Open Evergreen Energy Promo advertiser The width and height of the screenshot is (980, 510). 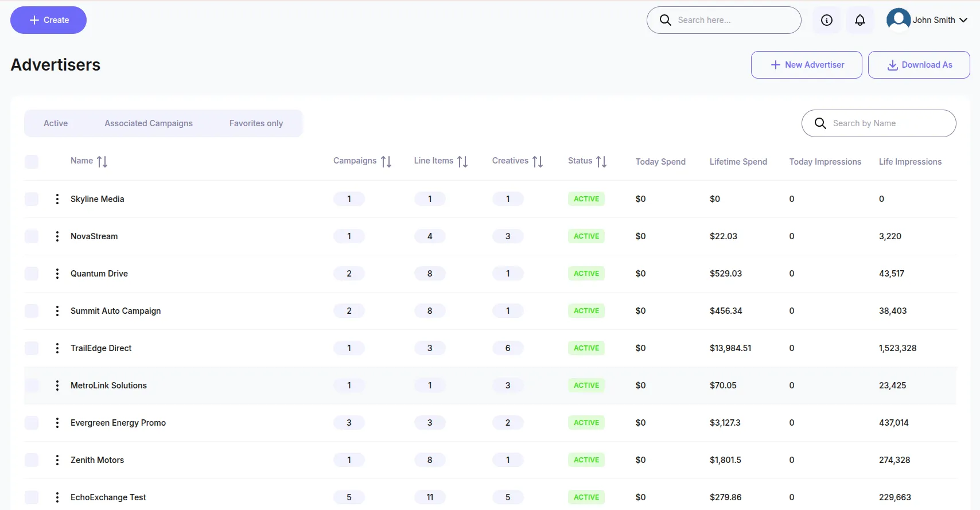118,423
